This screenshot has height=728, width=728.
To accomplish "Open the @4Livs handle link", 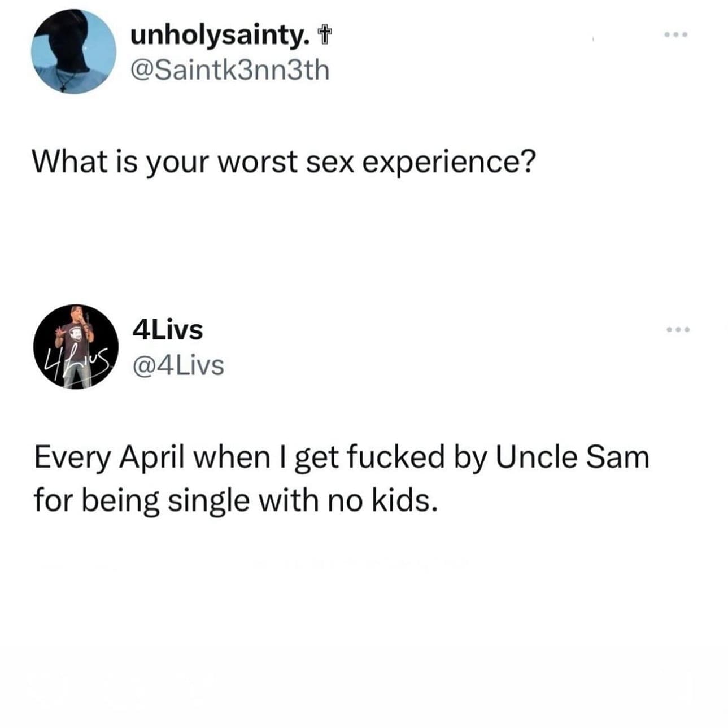I will coord(177,365).
